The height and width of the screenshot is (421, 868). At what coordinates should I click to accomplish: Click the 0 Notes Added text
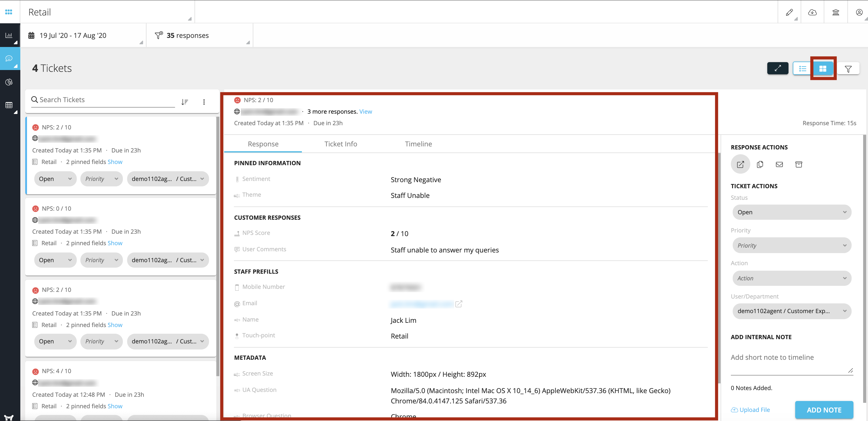coord(751,388)
